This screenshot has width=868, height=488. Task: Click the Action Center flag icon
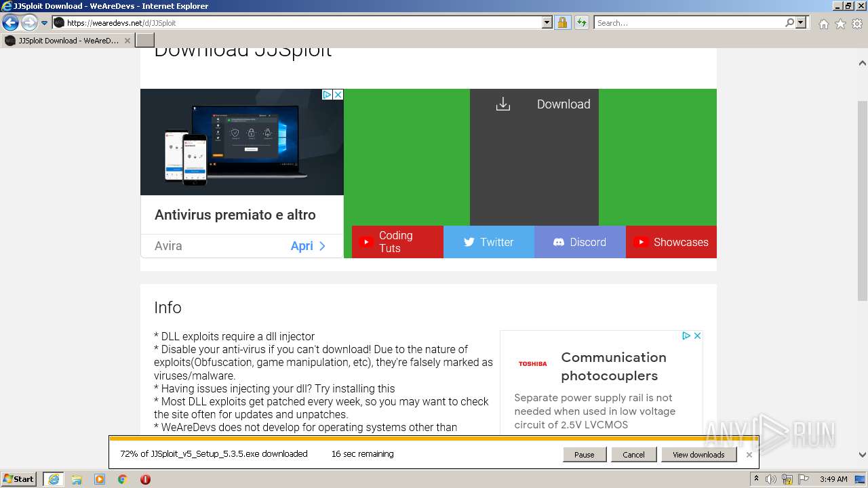pyautogui.click(x=803, y=479)
